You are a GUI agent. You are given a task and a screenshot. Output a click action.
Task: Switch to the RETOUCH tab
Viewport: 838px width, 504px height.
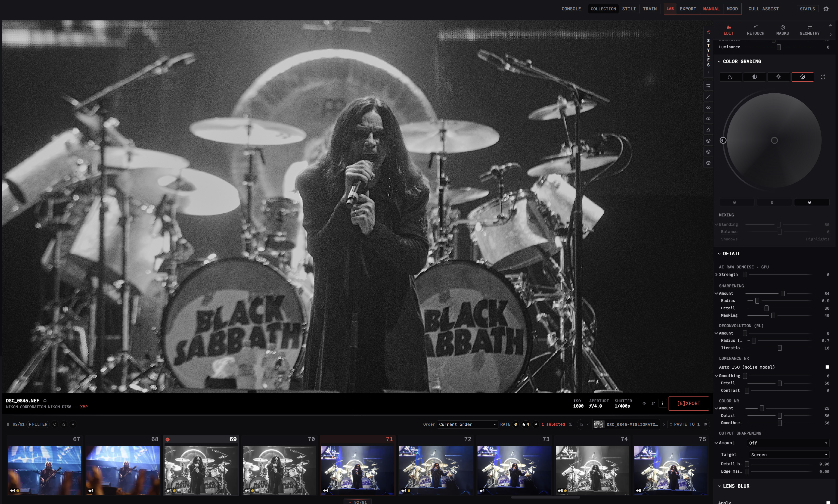755,30
